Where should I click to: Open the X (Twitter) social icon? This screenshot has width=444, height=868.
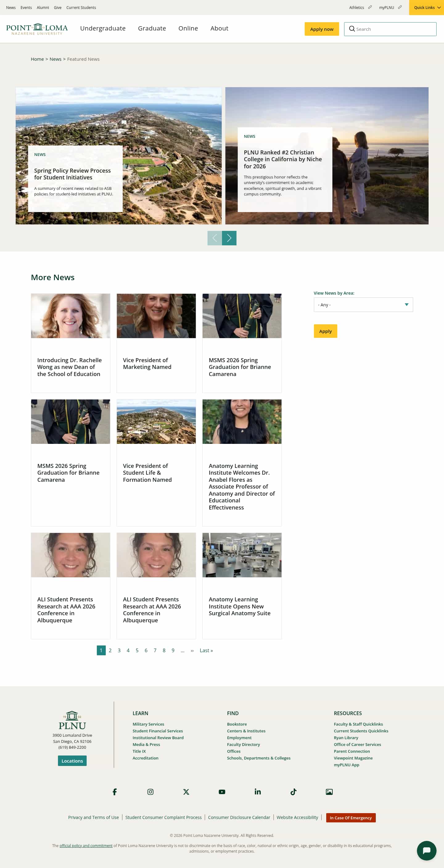[186, 792]
